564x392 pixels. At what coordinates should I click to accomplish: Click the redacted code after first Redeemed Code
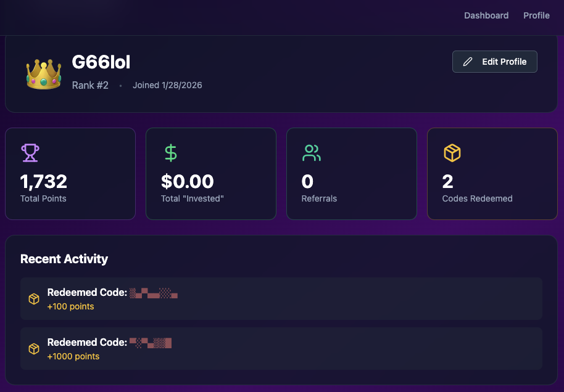153,292
